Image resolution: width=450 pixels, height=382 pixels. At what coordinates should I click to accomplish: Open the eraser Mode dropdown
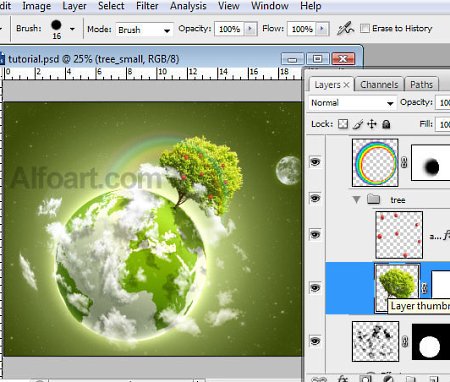144,30
